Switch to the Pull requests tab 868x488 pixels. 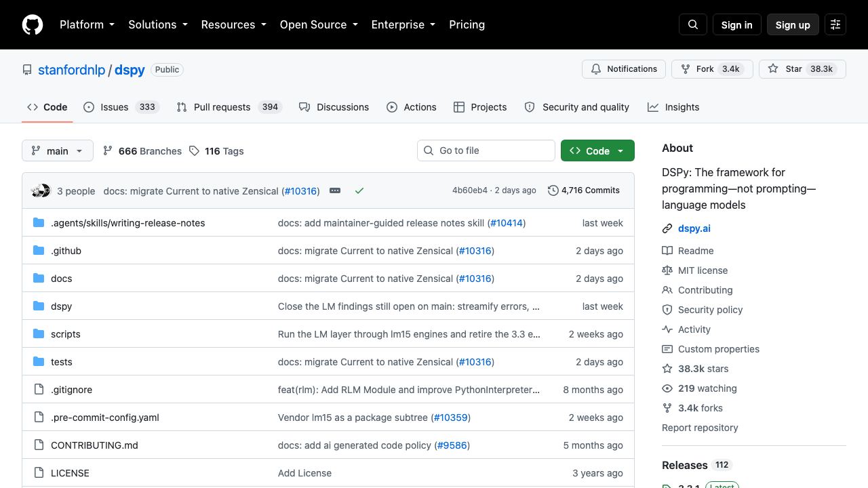[x=229, y=107]
